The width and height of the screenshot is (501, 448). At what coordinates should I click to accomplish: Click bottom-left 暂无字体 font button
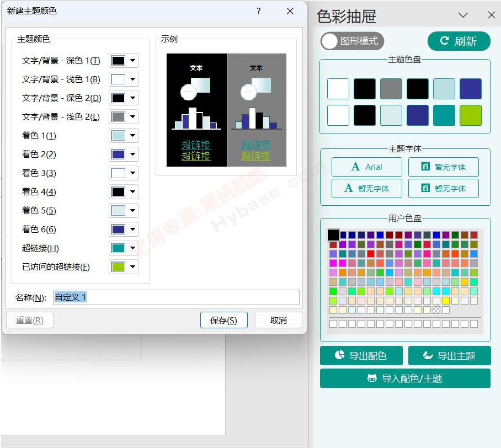[367, 189]
